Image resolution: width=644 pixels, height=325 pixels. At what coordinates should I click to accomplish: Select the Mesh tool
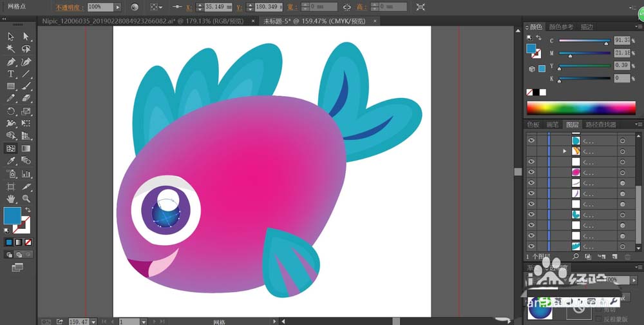pos(11,148)
